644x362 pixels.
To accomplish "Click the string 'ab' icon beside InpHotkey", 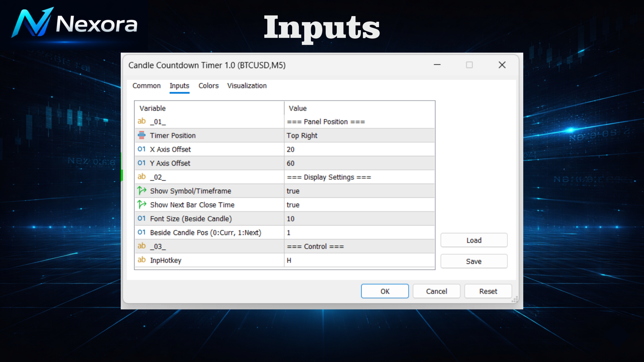I will click(142, 260).
